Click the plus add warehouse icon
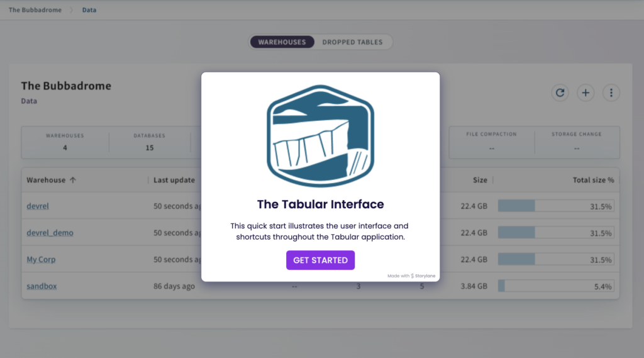 point(586,92)
